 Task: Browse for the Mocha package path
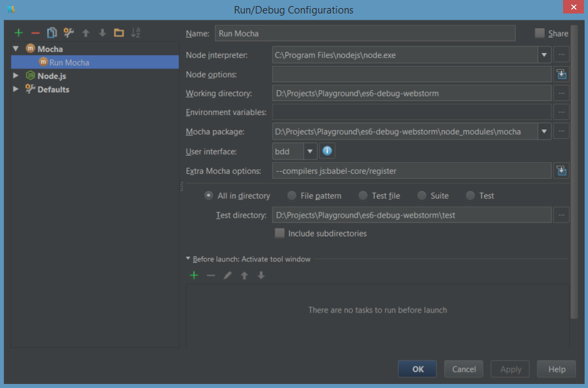562,131
